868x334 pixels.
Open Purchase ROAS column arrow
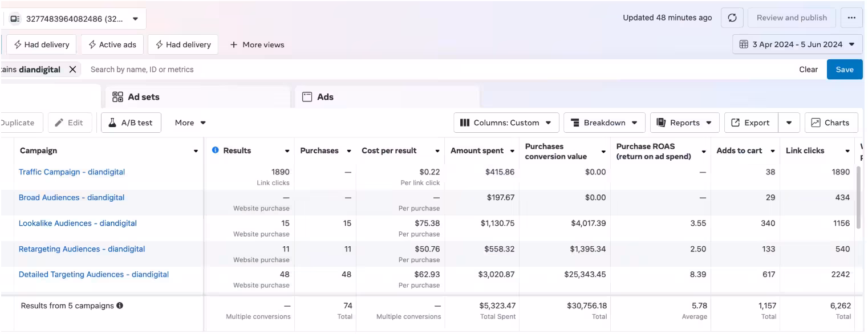coord(704,152)
